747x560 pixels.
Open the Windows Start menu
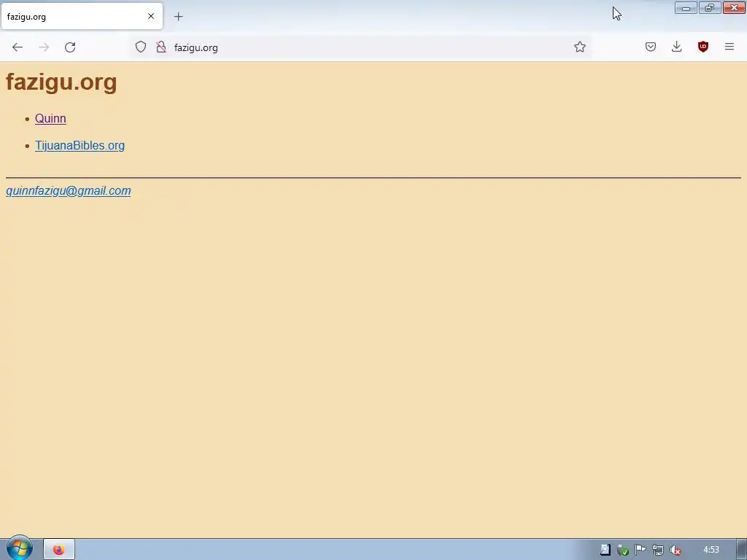point(19,548)
